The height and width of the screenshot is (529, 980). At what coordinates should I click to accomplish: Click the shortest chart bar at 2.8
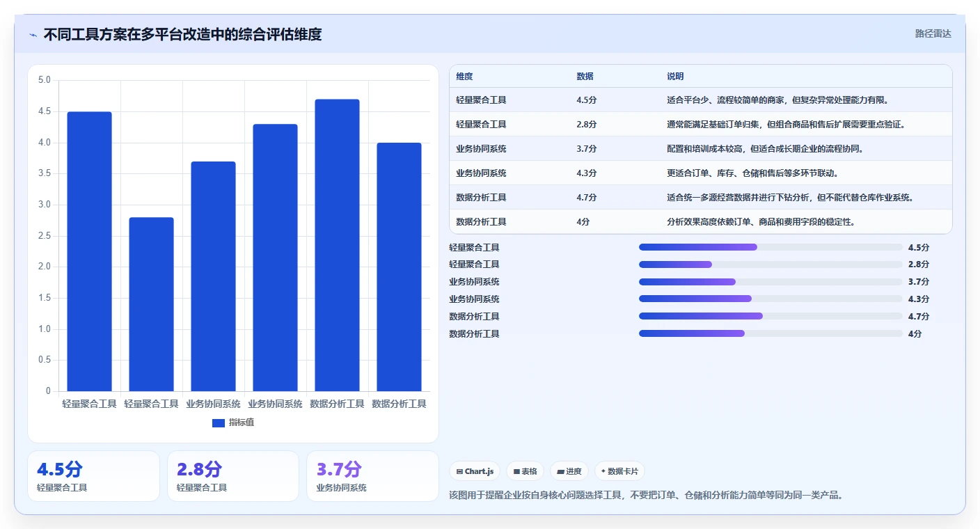(x=151, y=304)
